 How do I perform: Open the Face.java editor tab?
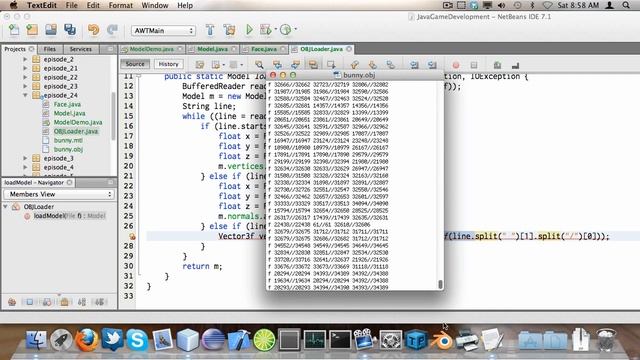[x=264, y=49]
